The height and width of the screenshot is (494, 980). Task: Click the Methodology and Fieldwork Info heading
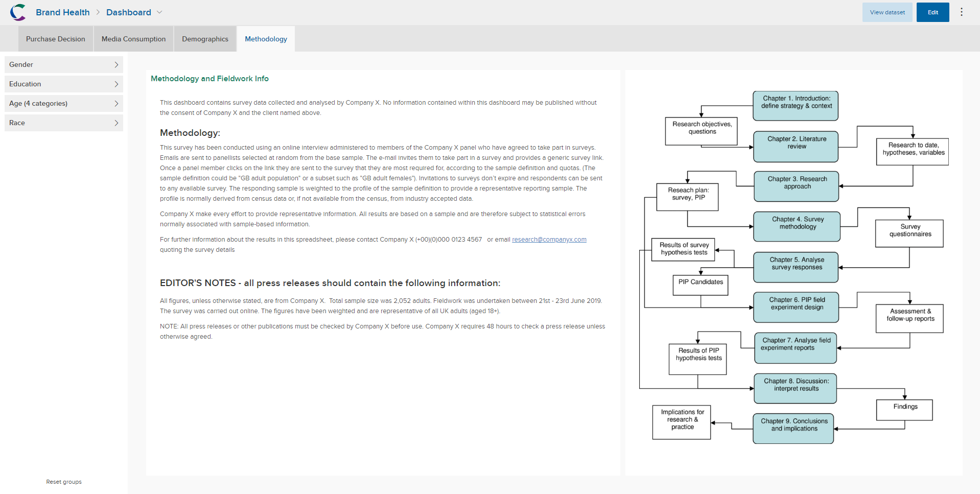point(209,79)
